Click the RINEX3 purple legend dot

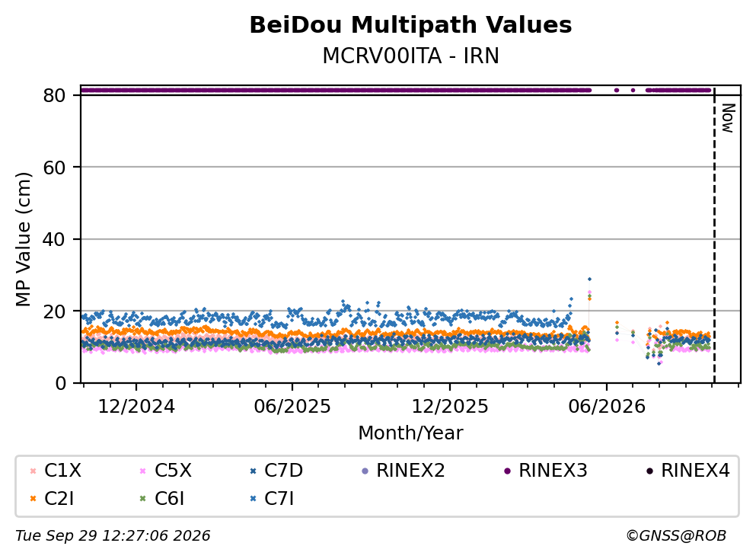pos(507,471)
